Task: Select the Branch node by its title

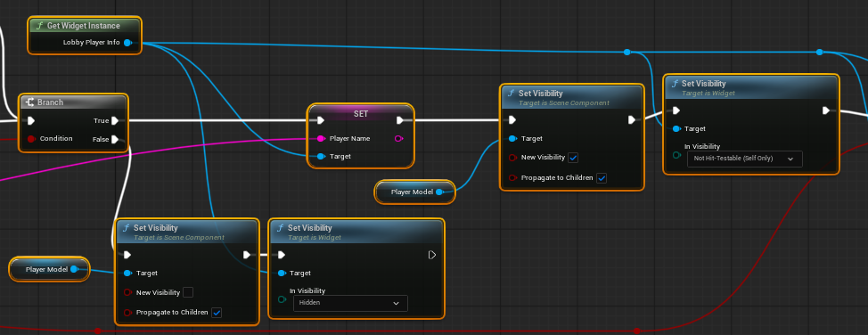Action: (x=51, y=102)
